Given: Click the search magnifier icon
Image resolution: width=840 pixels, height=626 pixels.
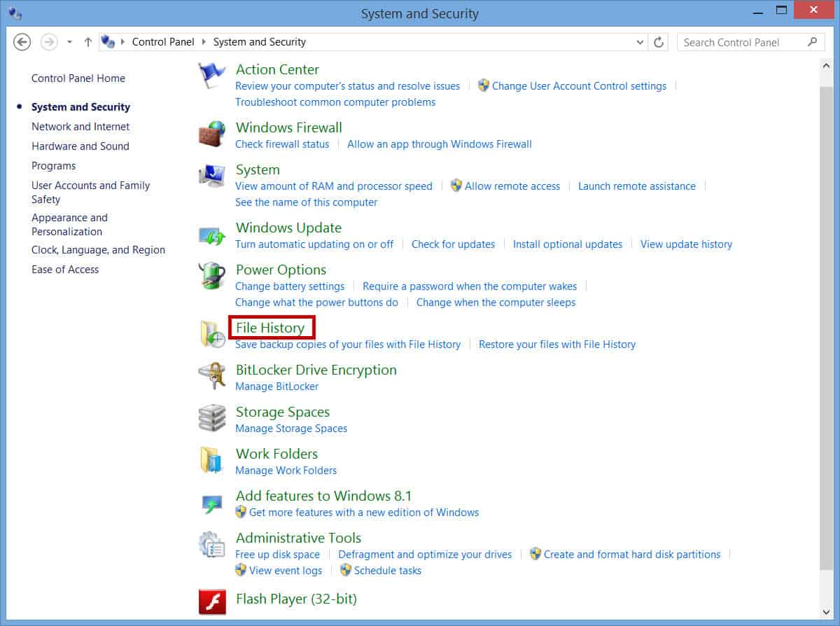Looking at the screenshot, I should coord(812,42).
